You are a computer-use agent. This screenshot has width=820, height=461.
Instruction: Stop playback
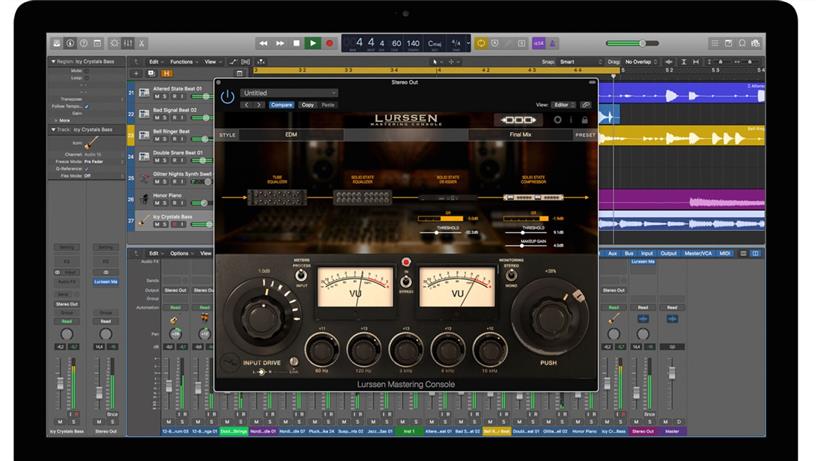tap(297, 43)
